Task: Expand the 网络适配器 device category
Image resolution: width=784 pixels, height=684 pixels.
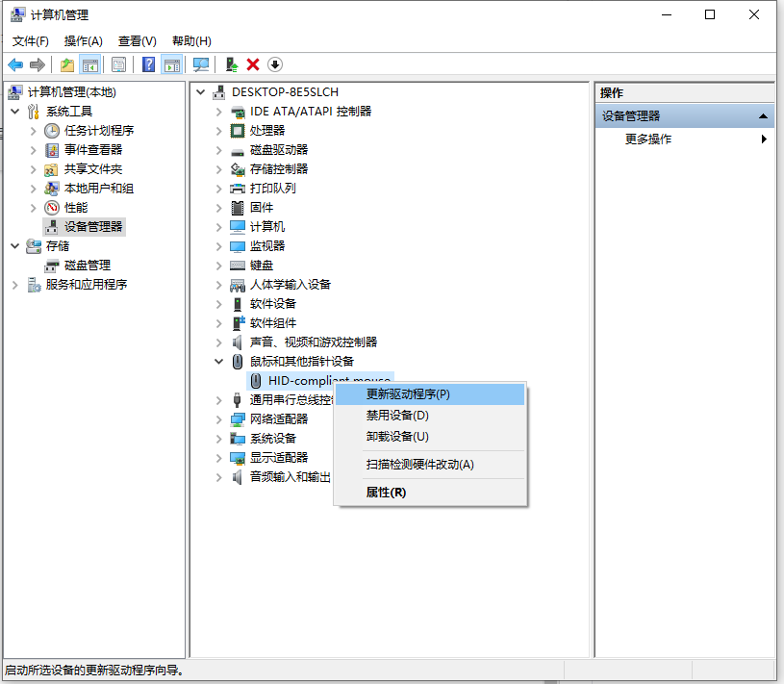Action: point(220,419)
